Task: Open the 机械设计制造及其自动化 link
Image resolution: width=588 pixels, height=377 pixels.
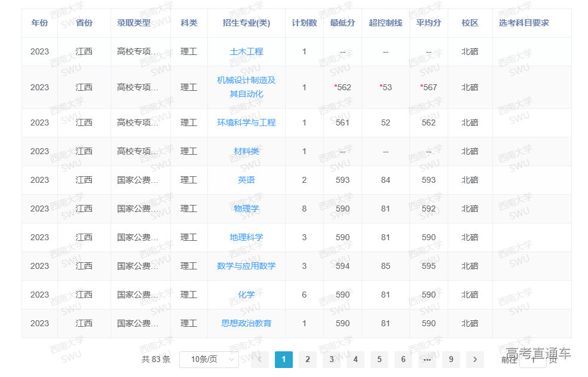Action: 246,87
